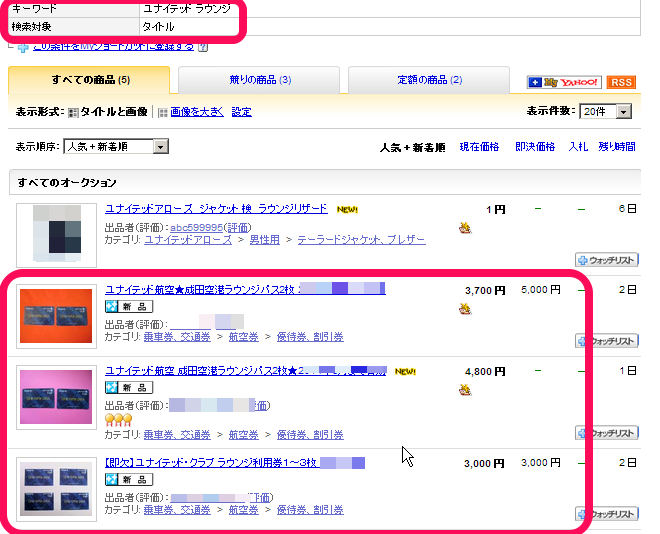Click 新品 badge on 3,700円 lounge pass listing
The width and height of the screenshot is (660, 534).
pyautogui.click(x=129, y=306)
